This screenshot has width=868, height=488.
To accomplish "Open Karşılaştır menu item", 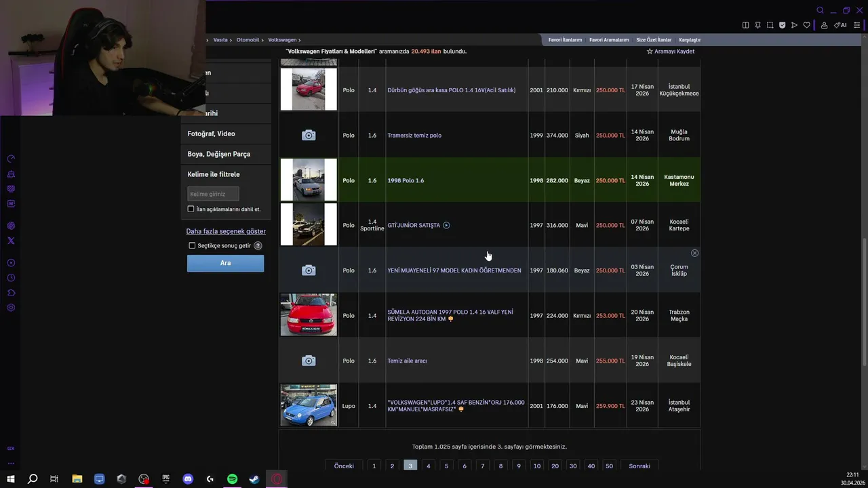I will click(x=690, y=40).
